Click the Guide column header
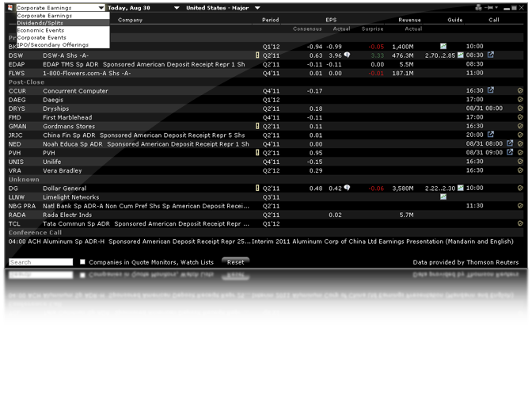 [x=455, y=20]
